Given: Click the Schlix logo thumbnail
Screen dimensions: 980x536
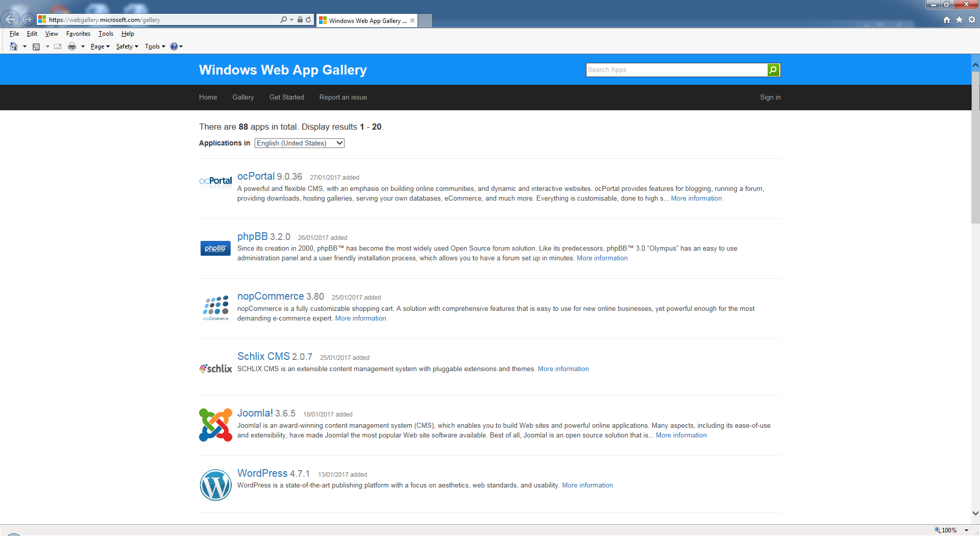Looking at the screenshot, I should [x=215, y=368].
